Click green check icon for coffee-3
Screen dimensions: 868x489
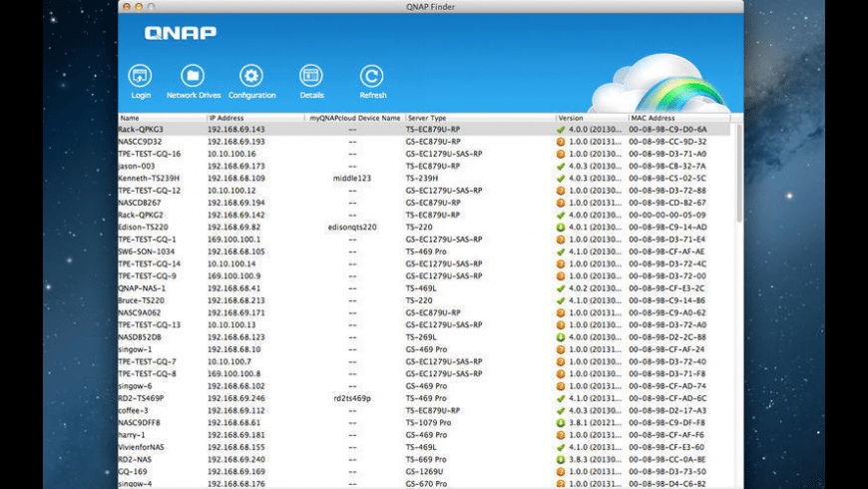(x=561, y=410)
